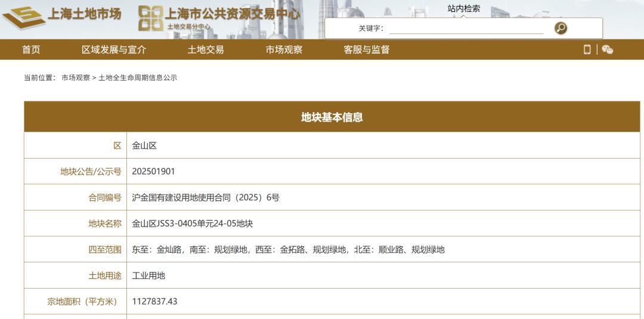The width and height of the screenshot is (644, 319).
Task: Click the 区 row label
Action: pos(117,145)
